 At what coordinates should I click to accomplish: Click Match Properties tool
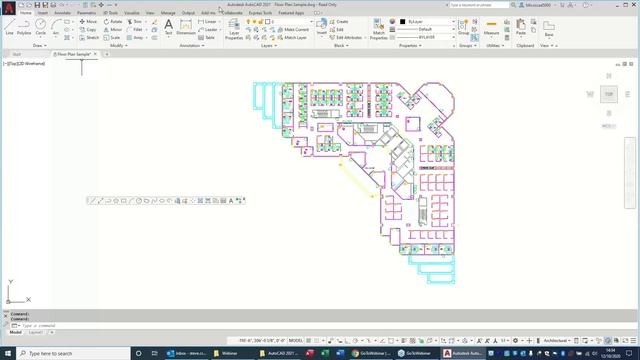point(378,29)
